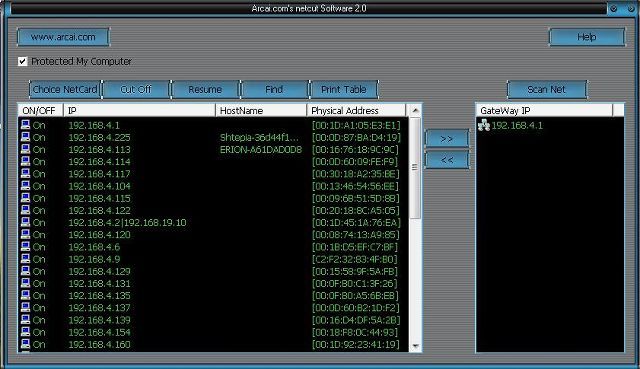640x369 pixels.
Task: Select computer icon of 192.168.4.135 row
Action: (25, 296)
